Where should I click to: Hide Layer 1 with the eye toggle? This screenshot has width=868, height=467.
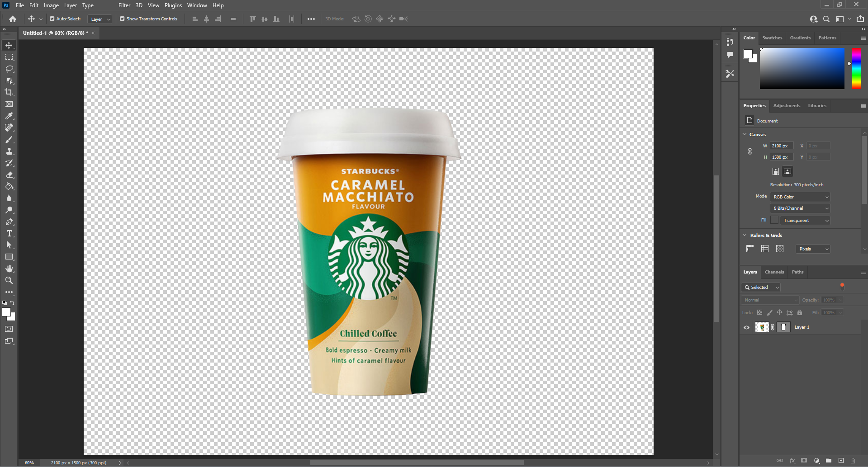pyautogui.click(x=747, y=327)
